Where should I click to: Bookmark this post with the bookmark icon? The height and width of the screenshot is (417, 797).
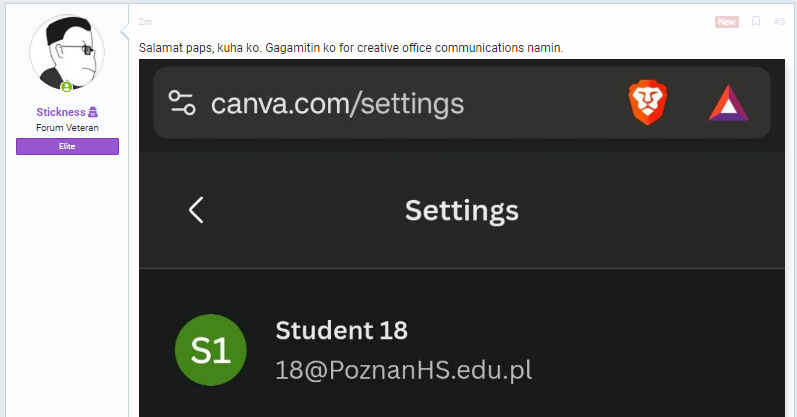pos(756,21)
